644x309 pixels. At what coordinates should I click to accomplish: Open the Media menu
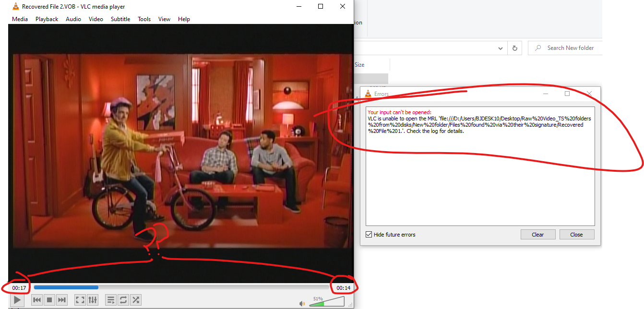point(20,19)
